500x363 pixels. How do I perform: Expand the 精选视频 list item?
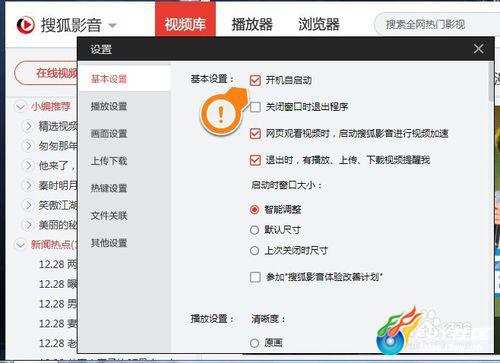pyautogui.click(x=28, y=126)
